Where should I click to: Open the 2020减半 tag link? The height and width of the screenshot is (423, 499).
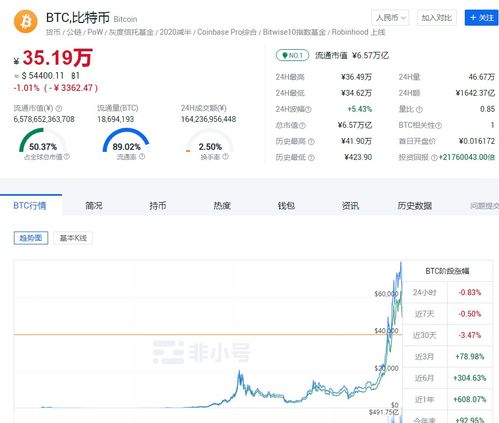coord(175,32)
